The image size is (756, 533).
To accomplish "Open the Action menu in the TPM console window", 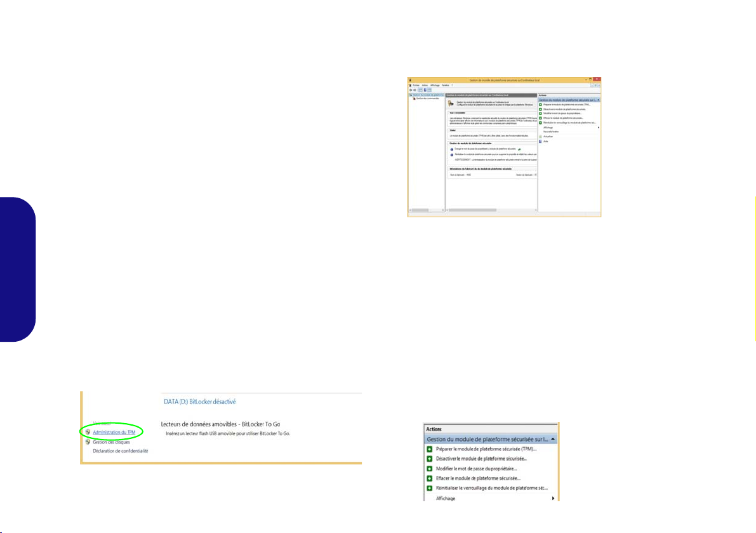I will [x=425, y=85].
